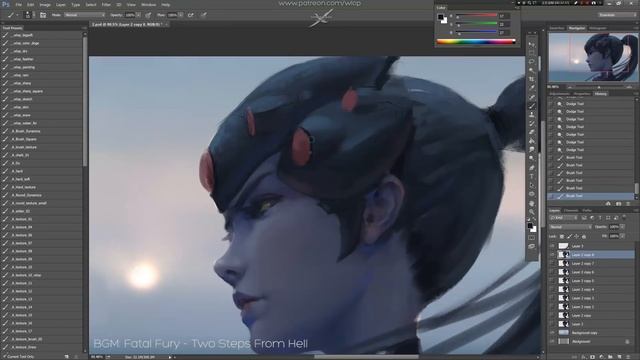The height and width of the screenshot is (360, 640).
Task: Open the Flow slider arrow
Action: tap(181, 15)
